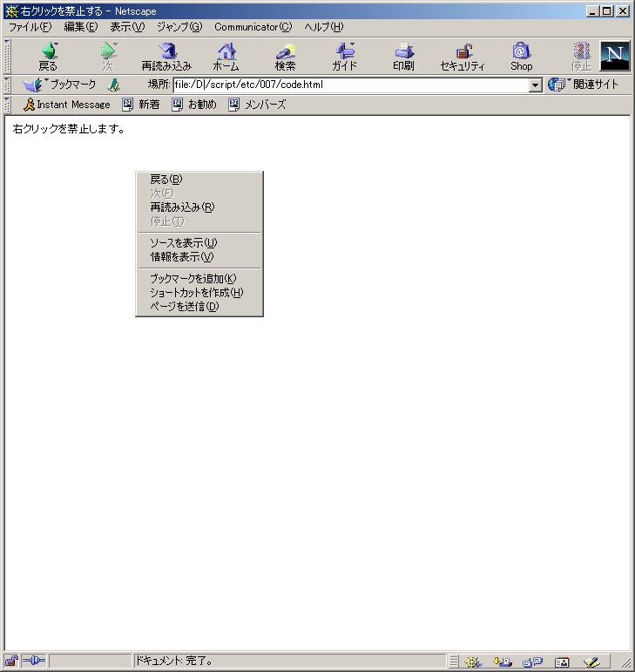Image resolution: width=635 pixels, height=672 pixels.
Task: Choose 戻る(B) in the context menu
Action: coord(199,180)
